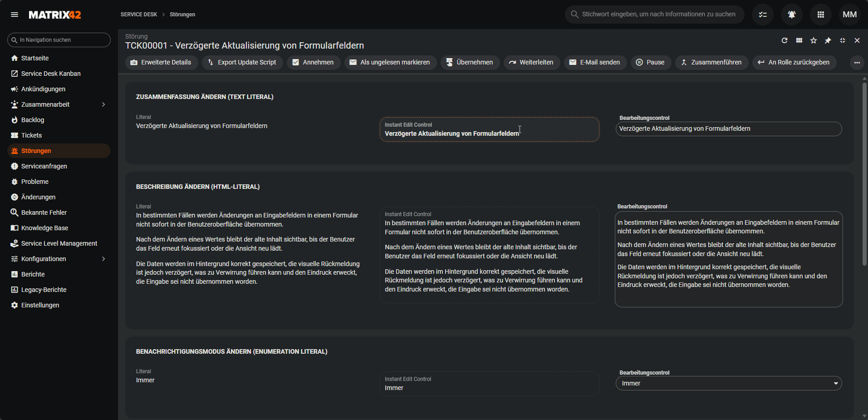
Task: Click the global Stichwort search field
Action: point(658,15)
